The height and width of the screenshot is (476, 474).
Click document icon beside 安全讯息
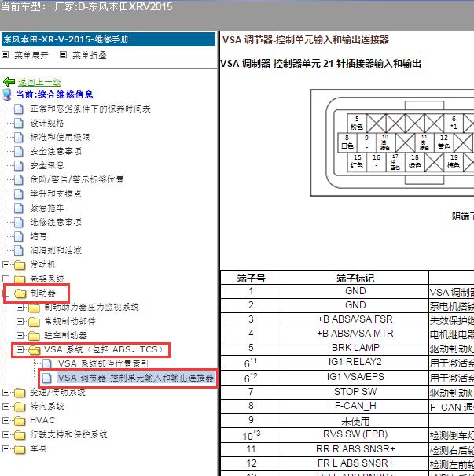[x=19, y=165]
